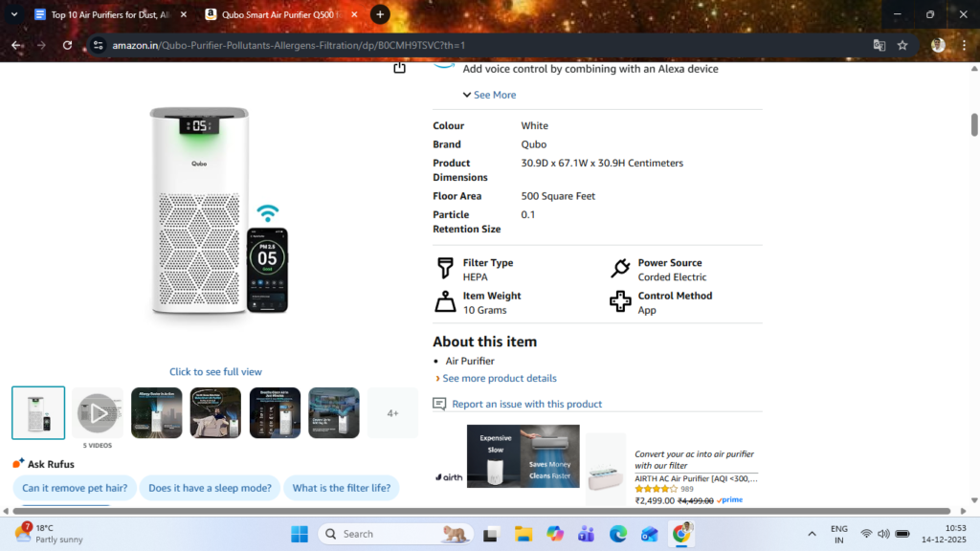980x551 pixels.
Task: Reload the page with the refresh icon
Action: 66,45
